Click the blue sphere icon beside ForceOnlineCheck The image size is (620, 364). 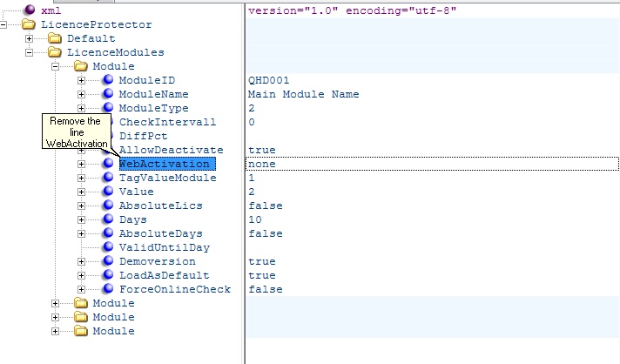click(108, 288)
